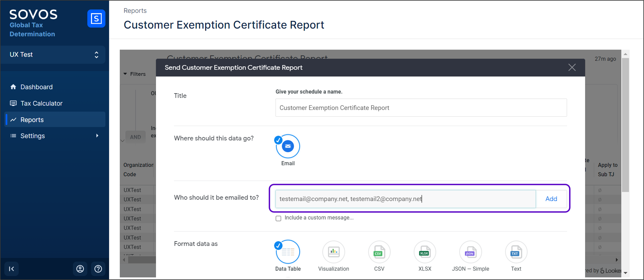644x280 pixels.
Task: Toggle the Email destination option
Action: (288, 147)
